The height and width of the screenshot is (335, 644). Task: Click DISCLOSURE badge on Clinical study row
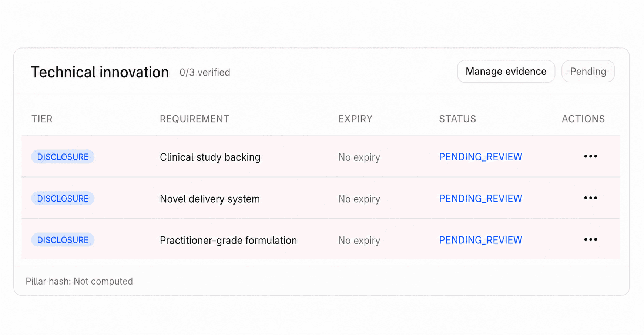tap(63, 157)
